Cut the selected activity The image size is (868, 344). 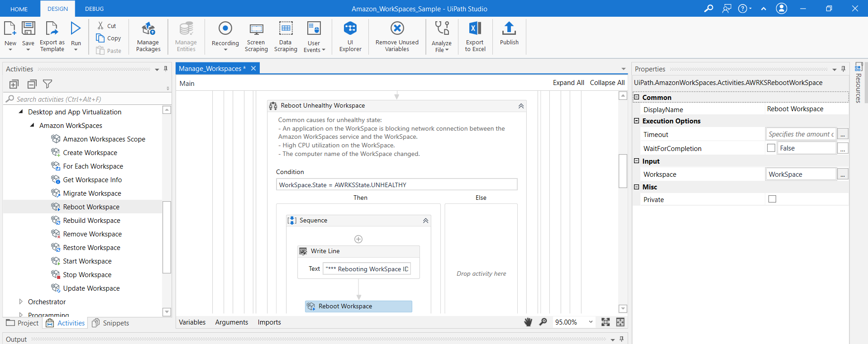coord(107,26)
